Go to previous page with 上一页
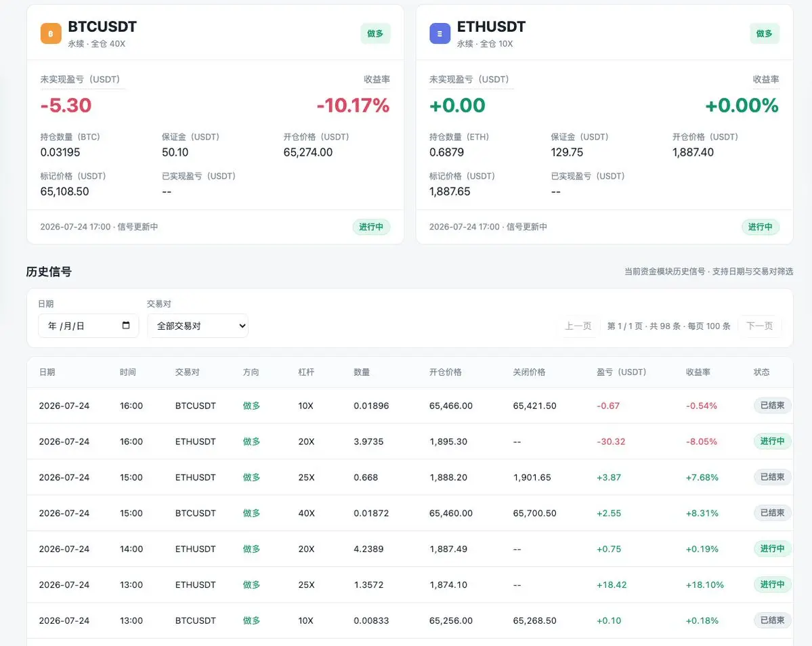The image size is (812, 646). [578, 326]
